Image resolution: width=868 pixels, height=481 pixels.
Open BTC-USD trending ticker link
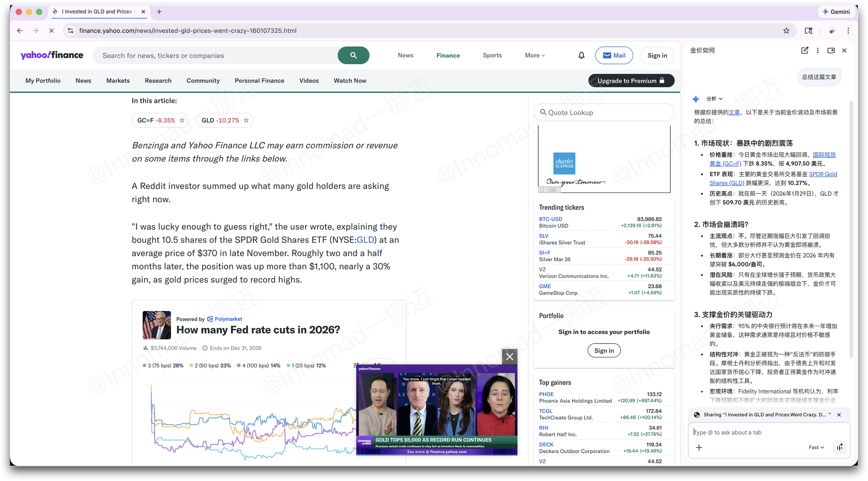550,219
